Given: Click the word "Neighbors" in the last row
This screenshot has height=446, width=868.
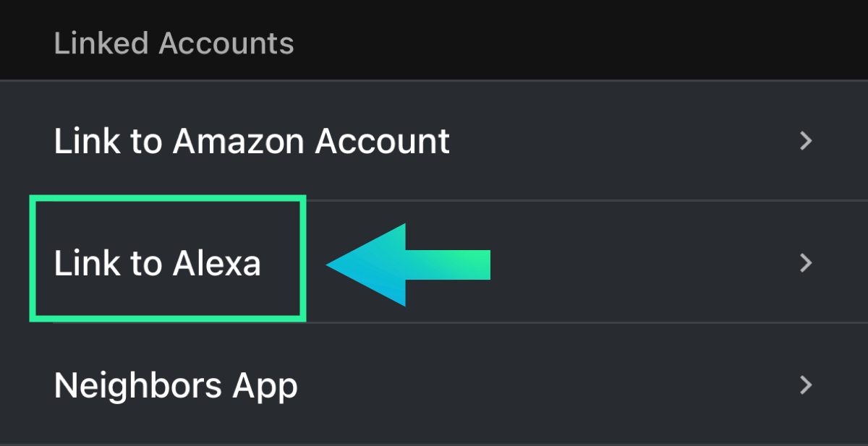Looking at the screenshot, I should coord(137,386).
